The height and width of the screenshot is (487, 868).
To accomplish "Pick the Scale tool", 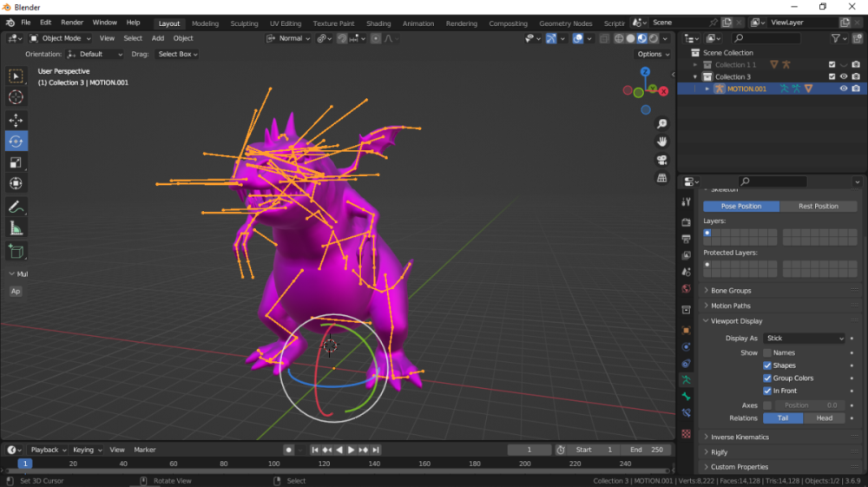I will point(16,162).
